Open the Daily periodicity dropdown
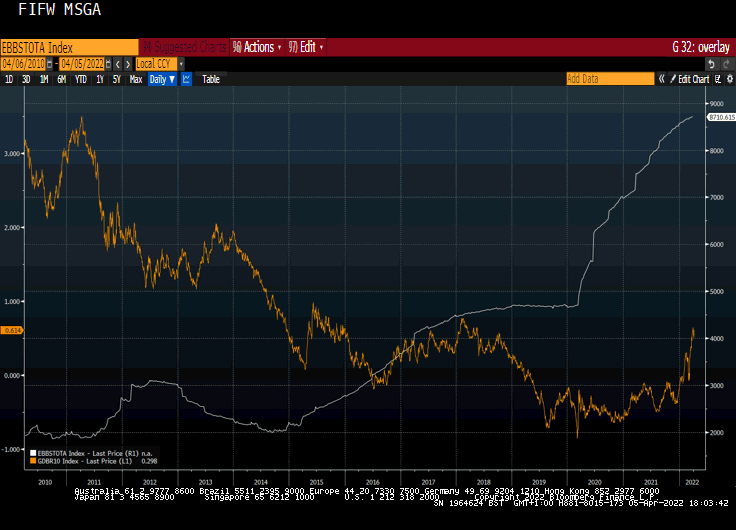 (x=162, y=79)
